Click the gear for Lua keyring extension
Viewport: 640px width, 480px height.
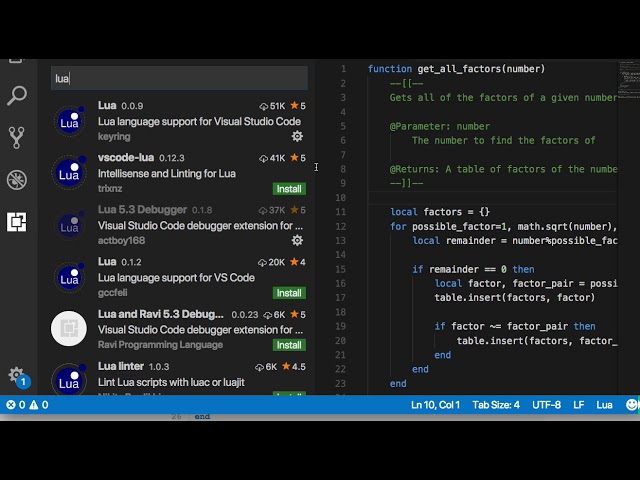coord(297,136)
